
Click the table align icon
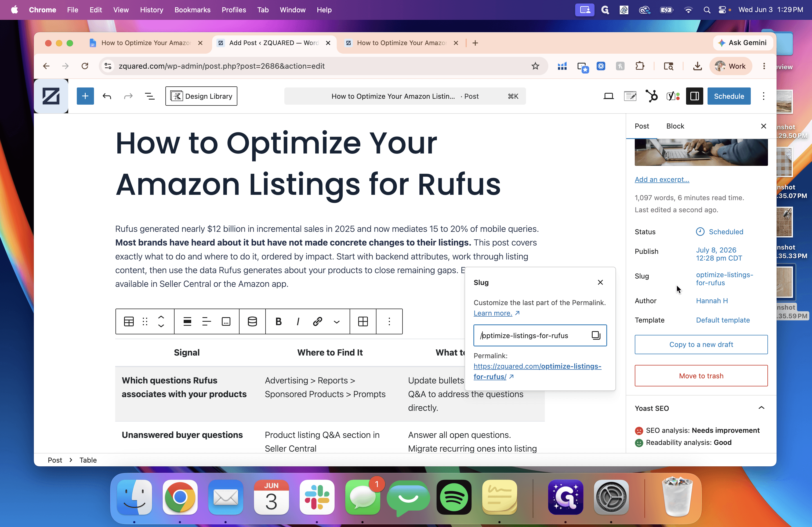coord(187,321)
